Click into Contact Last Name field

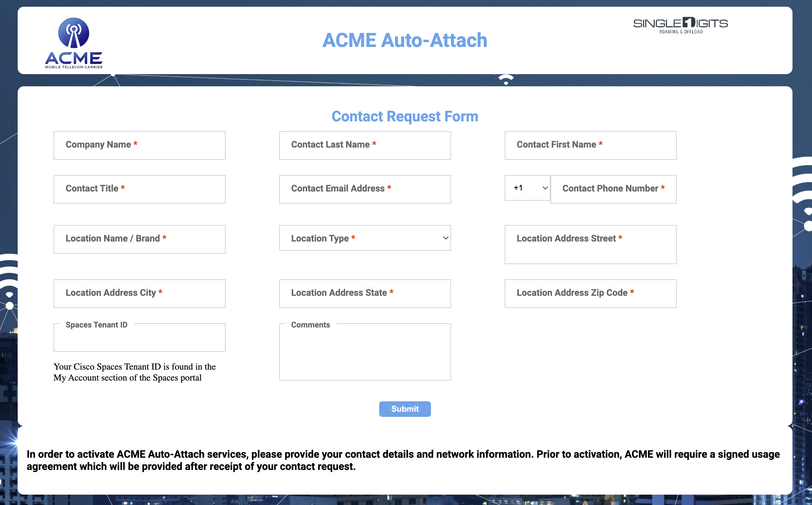(365, 145)
